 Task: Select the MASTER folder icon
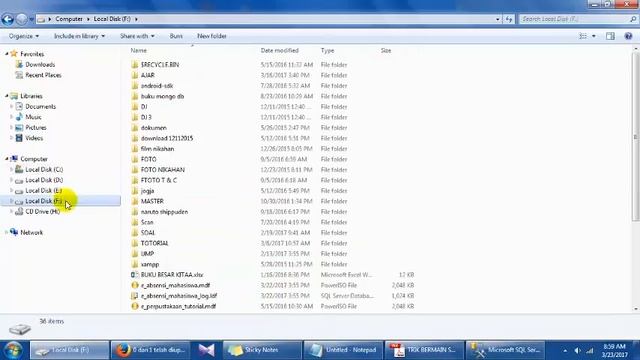[x=135, y=201]
